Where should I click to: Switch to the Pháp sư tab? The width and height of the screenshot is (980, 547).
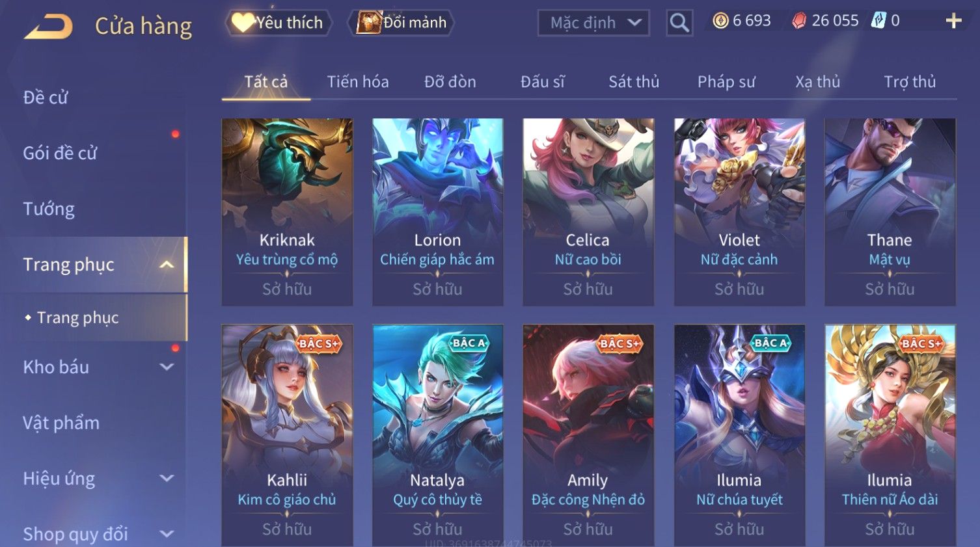pyautogui.click(x=726, y=82)
